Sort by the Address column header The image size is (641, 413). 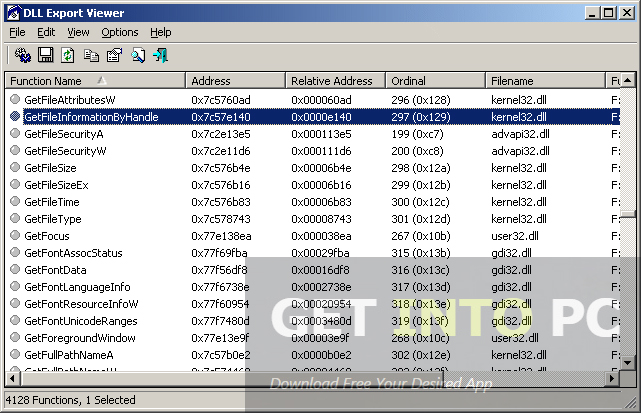(x=235, y=81)
